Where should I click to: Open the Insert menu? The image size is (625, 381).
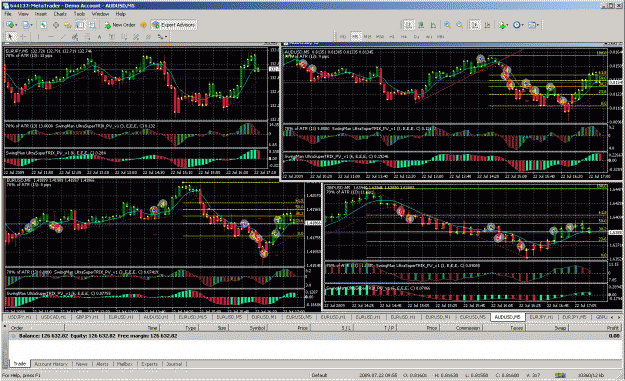[41, 14]
